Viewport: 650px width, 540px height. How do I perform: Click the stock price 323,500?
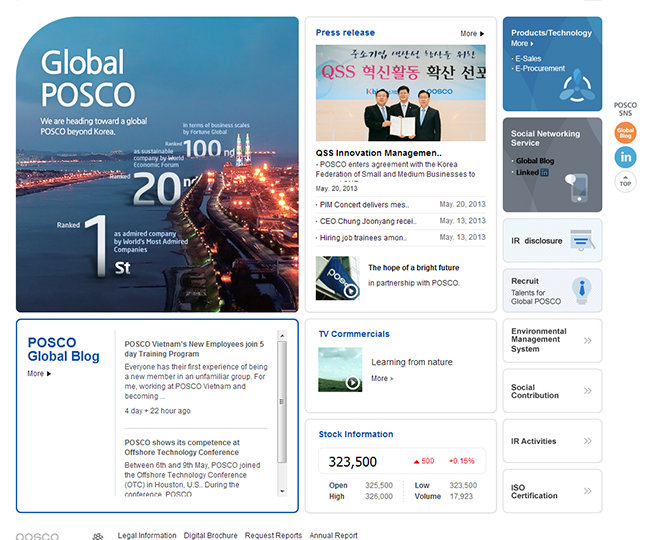pos(352,462)
